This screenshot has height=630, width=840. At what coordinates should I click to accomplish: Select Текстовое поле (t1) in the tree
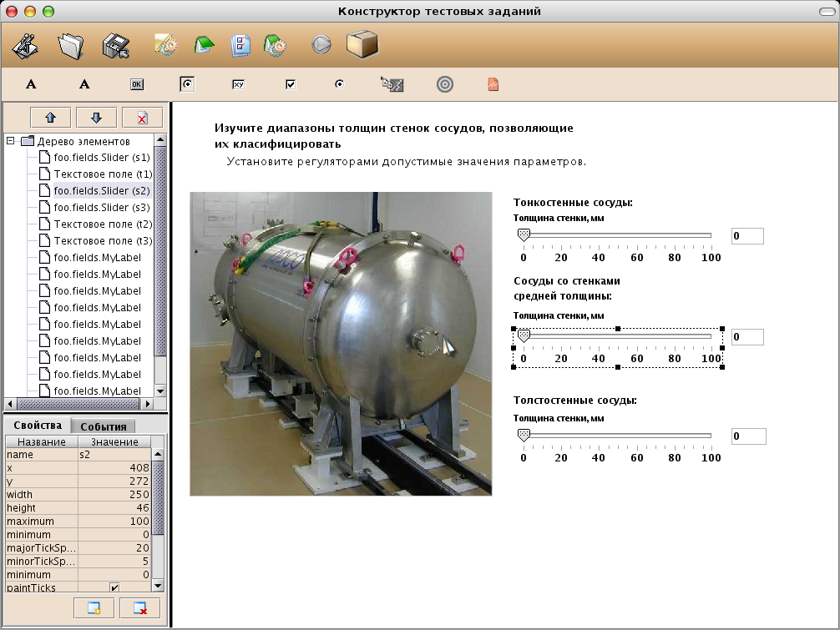coord(103,174)
